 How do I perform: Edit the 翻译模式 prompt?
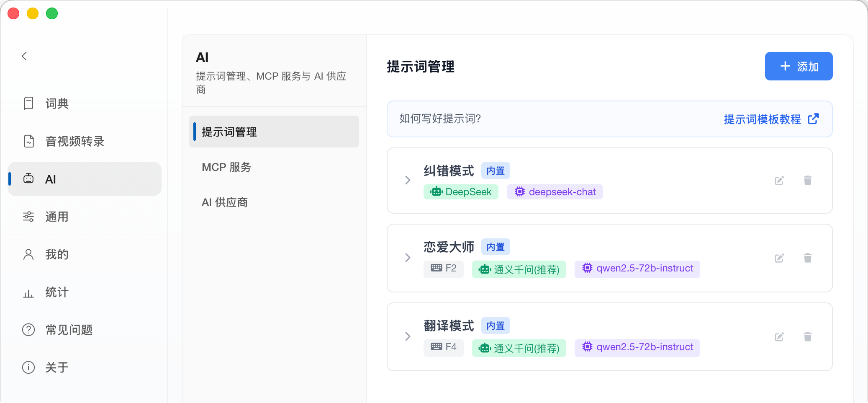[779, 337]
